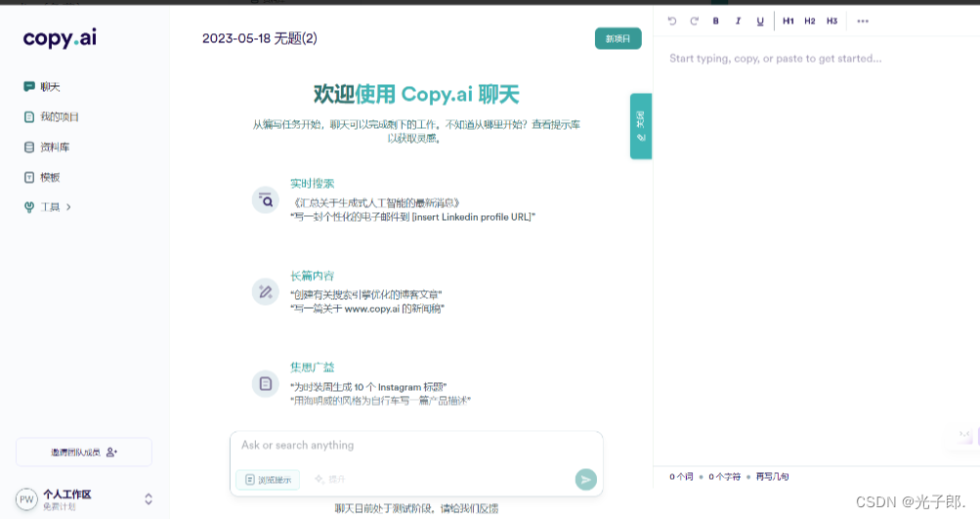980x519 pixels.
Task: Toggle underline formatting
Action: click(760, 22)
